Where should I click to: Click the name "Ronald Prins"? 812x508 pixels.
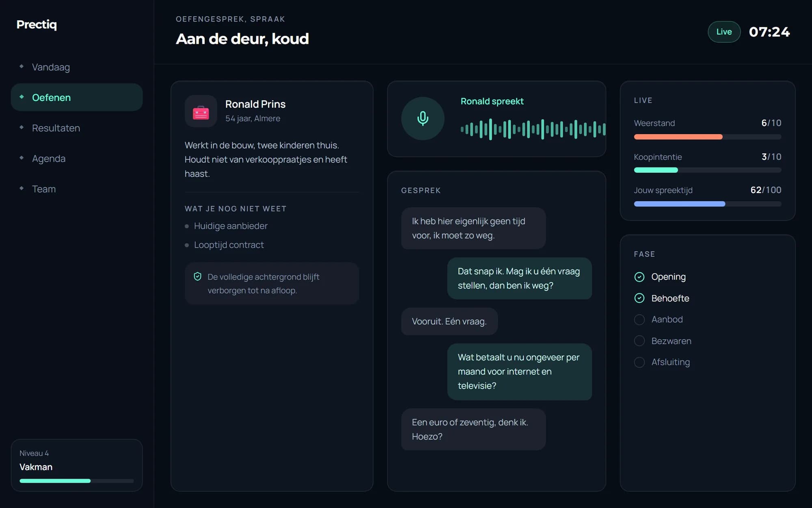click(255, 104)
